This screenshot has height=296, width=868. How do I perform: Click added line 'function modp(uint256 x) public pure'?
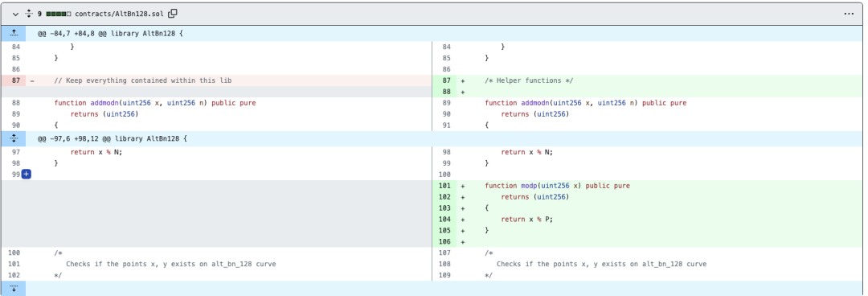558,186
